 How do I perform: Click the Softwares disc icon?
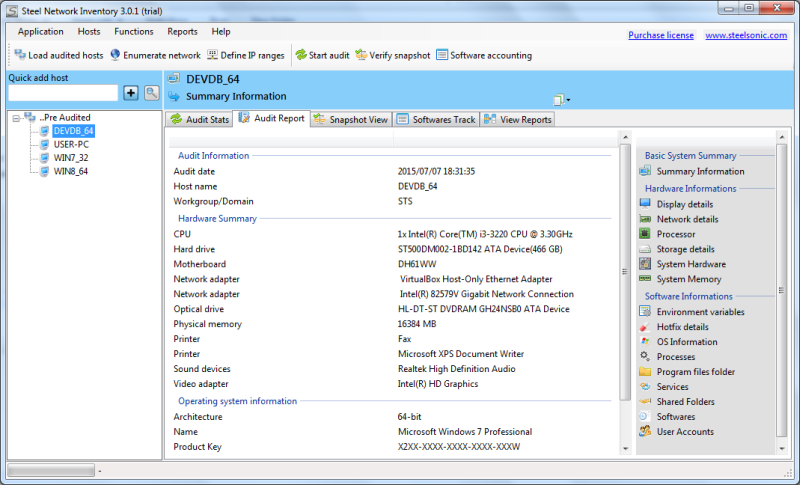tap(645, 416)
